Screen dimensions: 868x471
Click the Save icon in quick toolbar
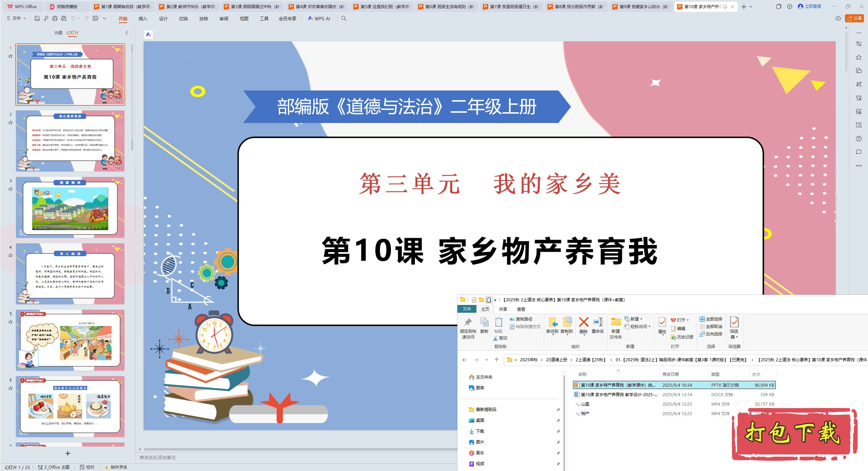[37, 19]
